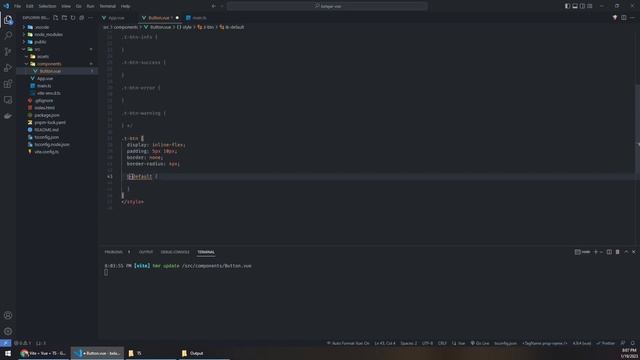Viewport: 640px width, 360px height.
Task: Toggle Go Live server in status bar
Action: coord(480,343)
